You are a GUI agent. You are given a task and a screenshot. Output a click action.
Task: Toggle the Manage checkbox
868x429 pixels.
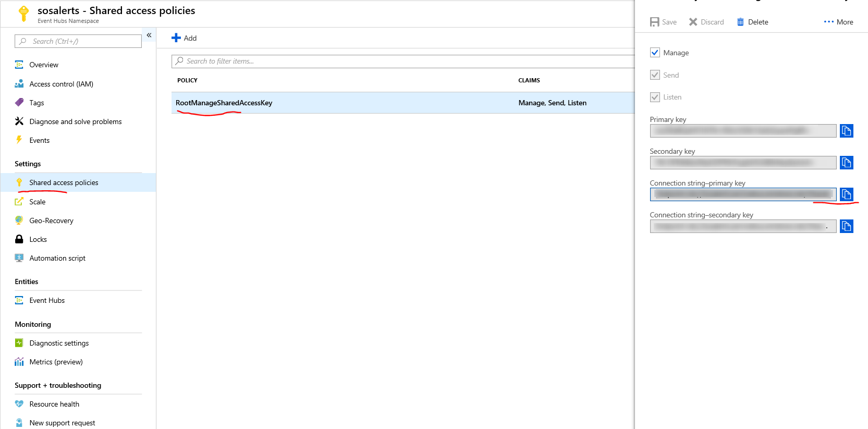point(655,53)
